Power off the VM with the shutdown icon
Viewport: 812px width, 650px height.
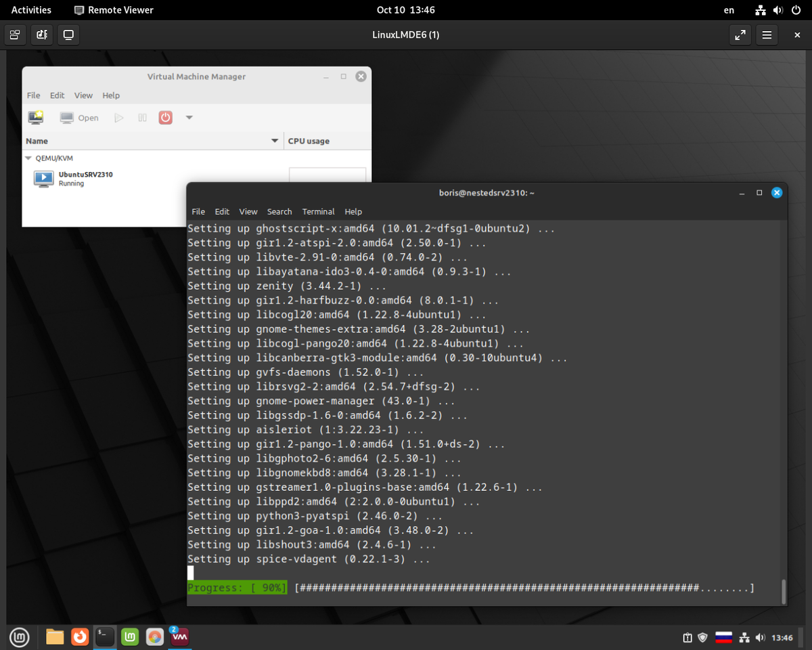(165, 117)
